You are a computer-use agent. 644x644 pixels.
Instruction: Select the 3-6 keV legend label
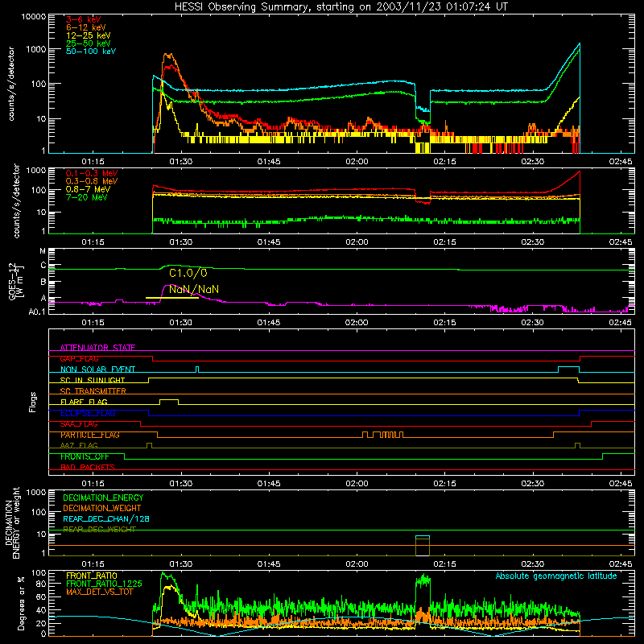84,19
